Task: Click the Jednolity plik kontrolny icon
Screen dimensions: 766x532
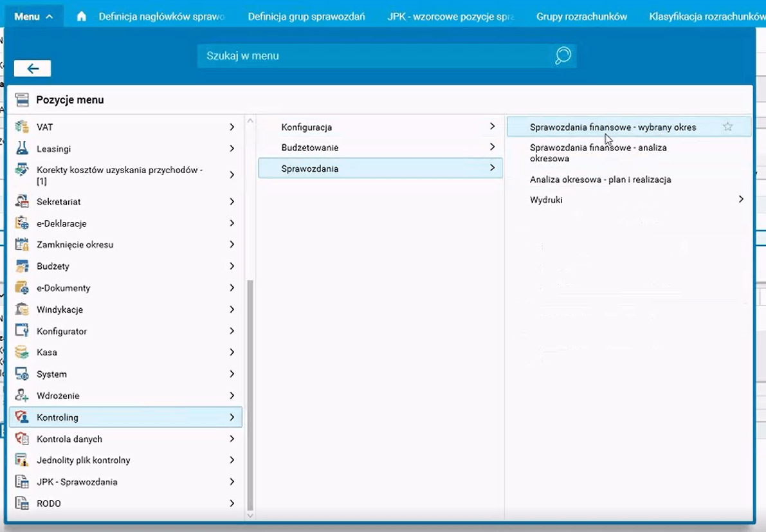Action: 21,460
